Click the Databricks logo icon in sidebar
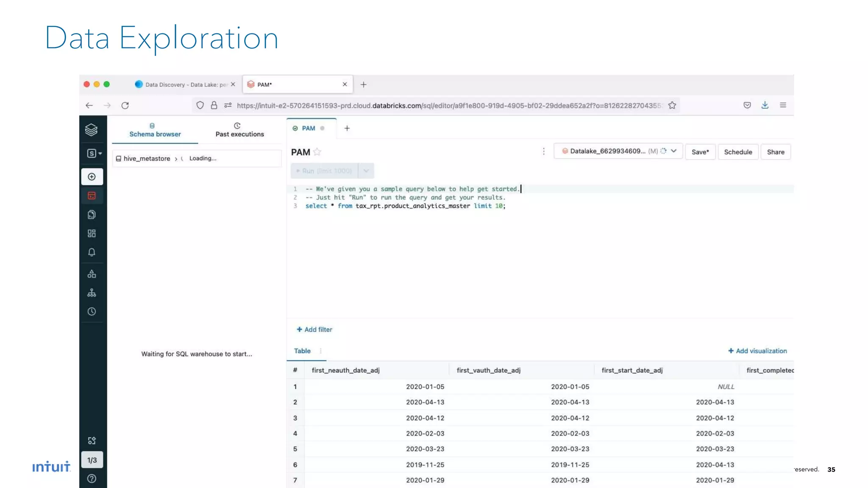 point(91,130)
